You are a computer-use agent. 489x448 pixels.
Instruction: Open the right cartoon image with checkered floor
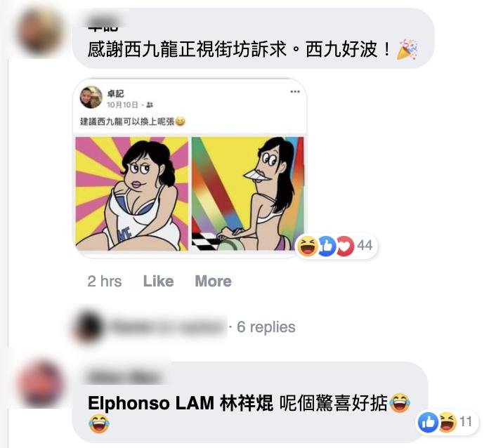click(x=247, y=194)
